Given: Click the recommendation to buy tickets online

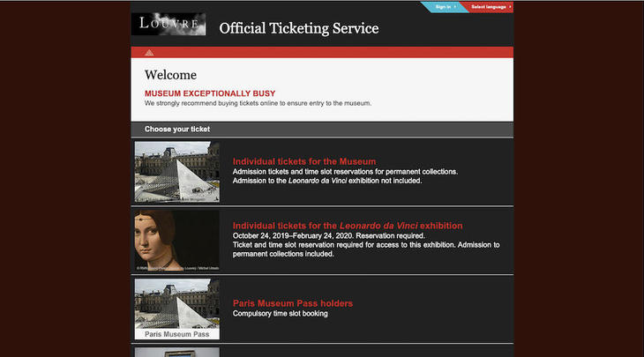Looking at the screenshot, I should pyautogui.click(x=258, y=103).
